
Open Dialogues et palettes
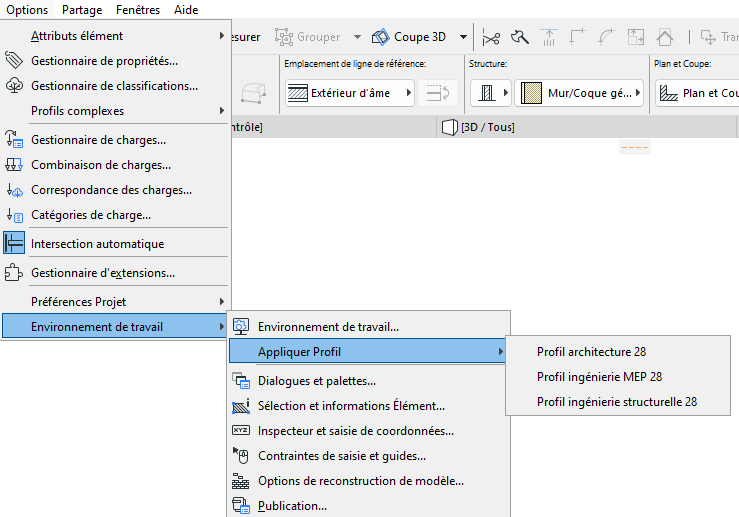[x=369, y=381]
